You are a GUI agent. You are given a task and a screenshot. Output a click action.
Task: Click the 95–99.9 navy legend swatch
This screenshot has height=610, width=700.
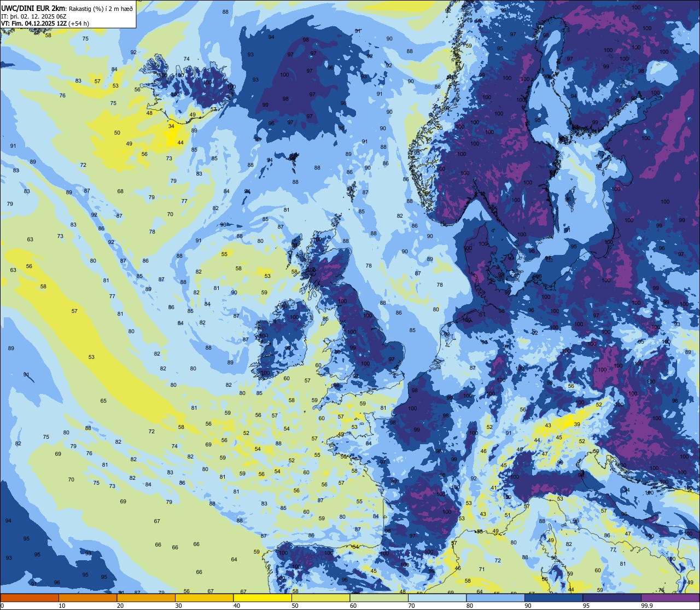pos(612,597)
